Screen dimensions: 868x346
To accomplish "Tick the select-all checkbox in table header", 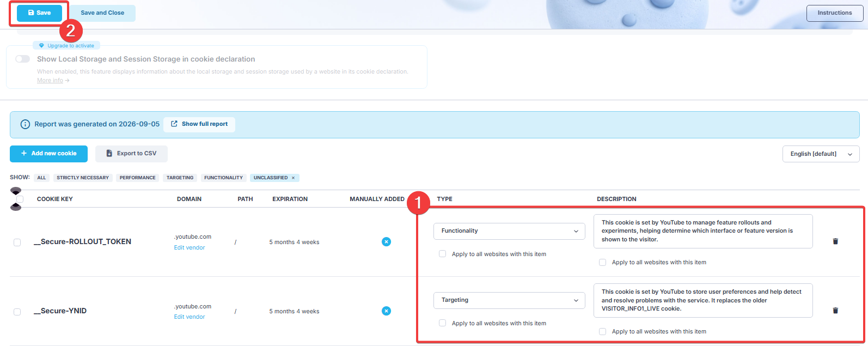I will [x=20, y=199].
